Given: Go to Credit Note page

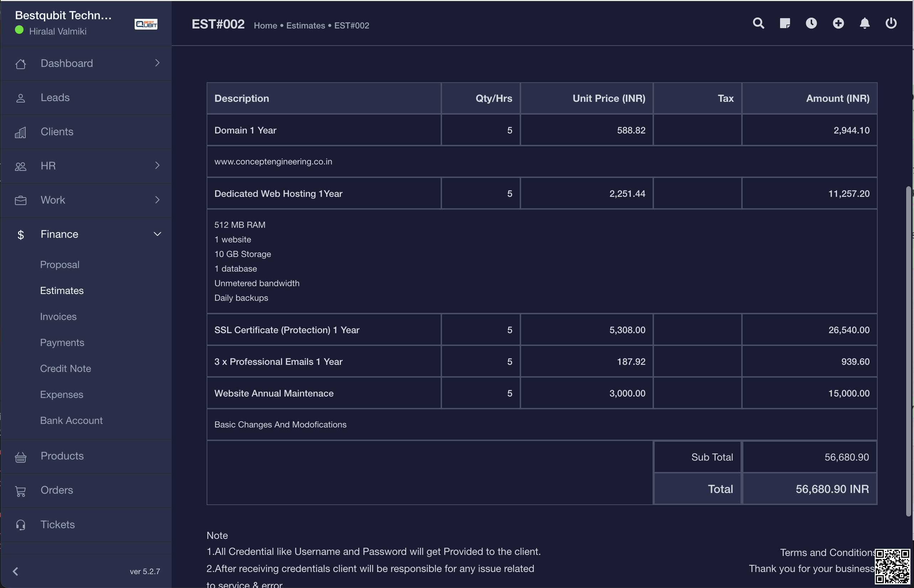Looking at the screenshot, I should (65, 368).
